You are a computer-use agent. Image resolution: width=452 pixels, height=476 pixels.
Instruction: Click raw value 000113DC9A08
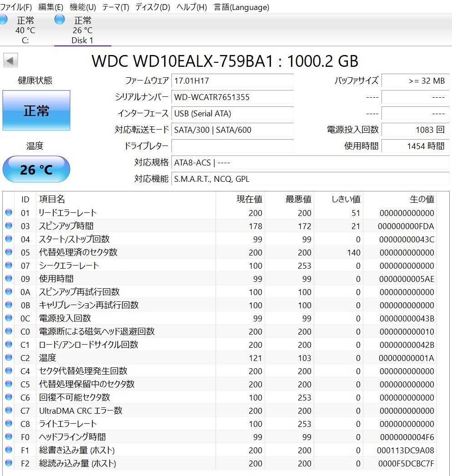coord(406,451)
